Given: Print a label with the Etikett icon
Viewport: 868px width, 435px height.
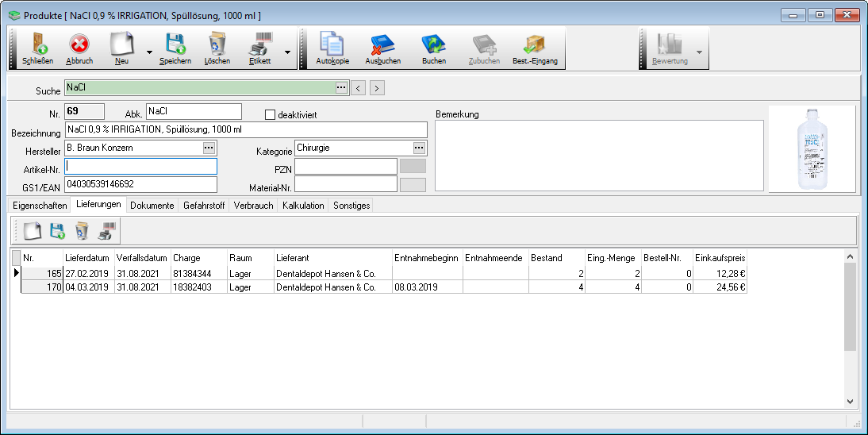Looking at the screenshot, I should tap(260, 47).
